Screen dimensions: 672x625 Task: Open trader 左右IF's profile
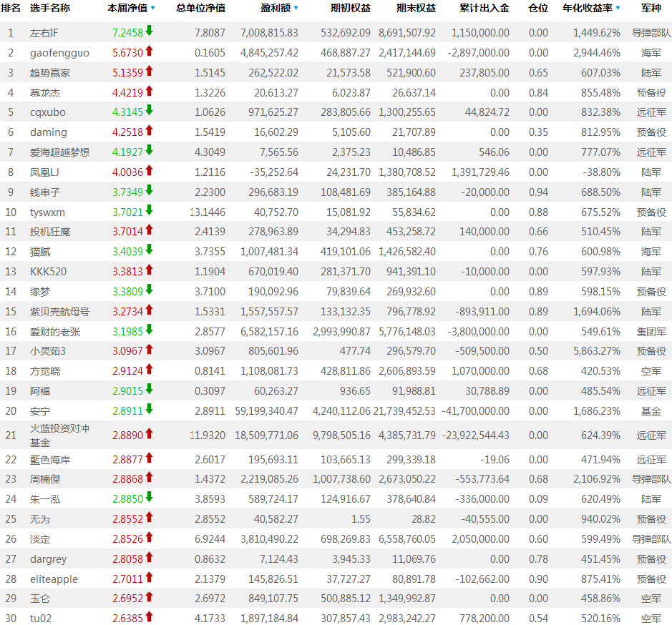point(44,33)
